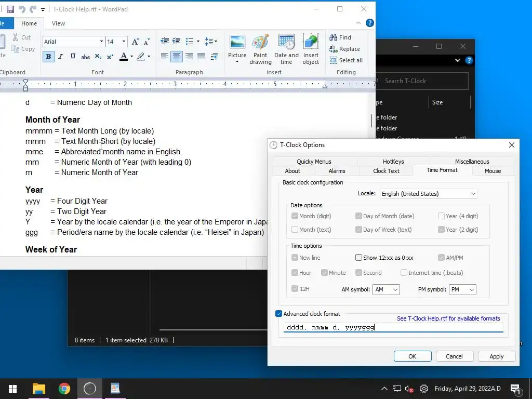Apply Subscript formatting
Screen dimensions: 532x399
pyautogui.click(x=98, y=56)
